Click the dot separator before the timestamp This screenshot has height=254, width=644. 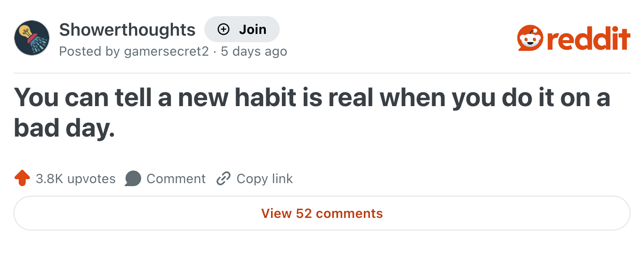215,51
